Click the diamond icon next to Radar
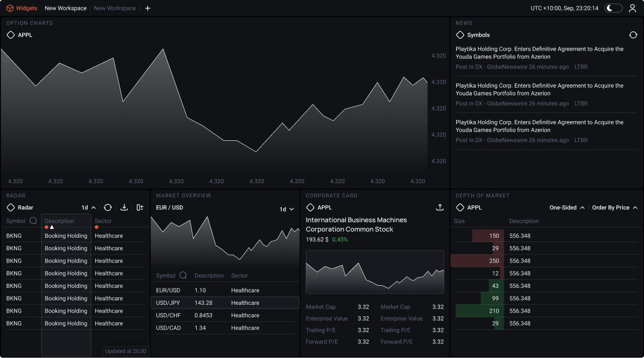This screenshot has width=644, height=358. pyautogui.click(x=10, y=207)
